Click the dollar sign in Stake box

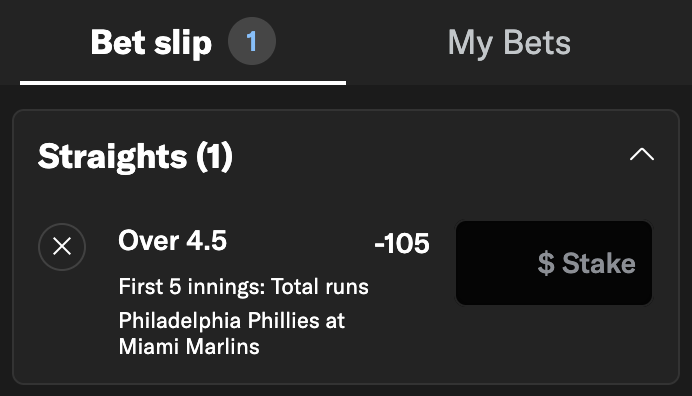[546, 263]
